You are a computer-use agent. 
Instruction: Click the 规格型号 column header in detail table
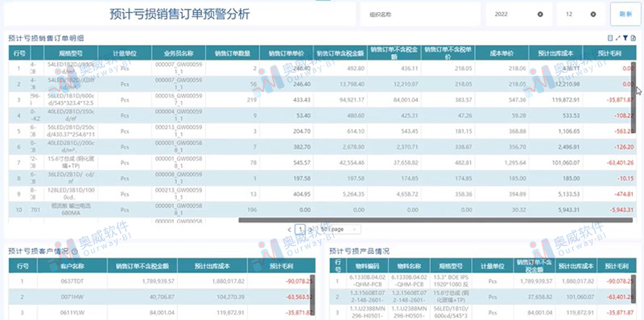[71, 53]
